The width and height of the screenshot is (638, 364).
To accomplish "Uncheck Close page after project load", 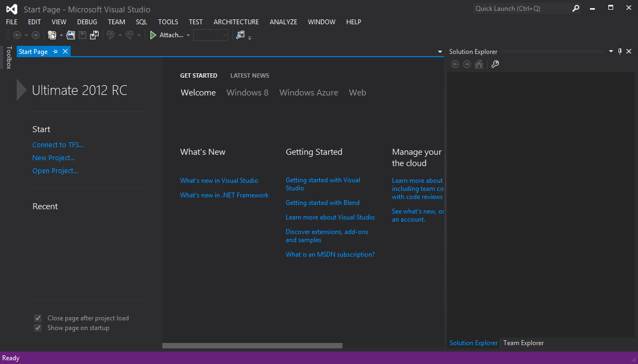I will click(38, 318).
